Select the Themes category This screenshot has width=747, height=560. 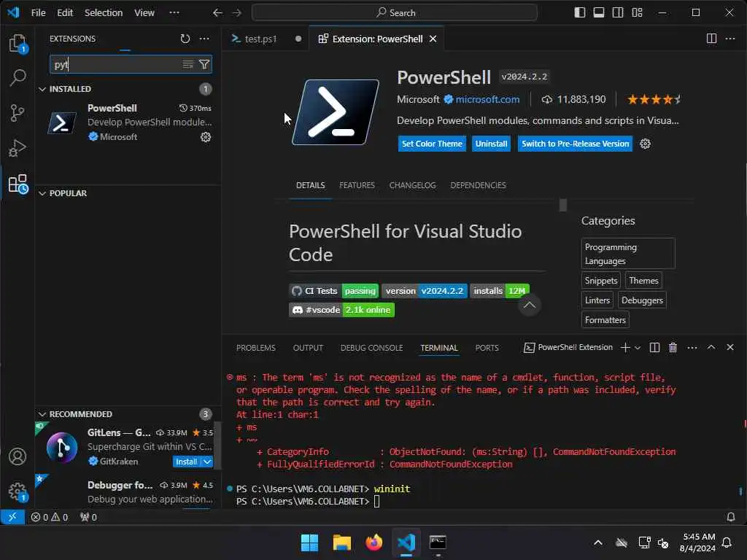[643, 281]
